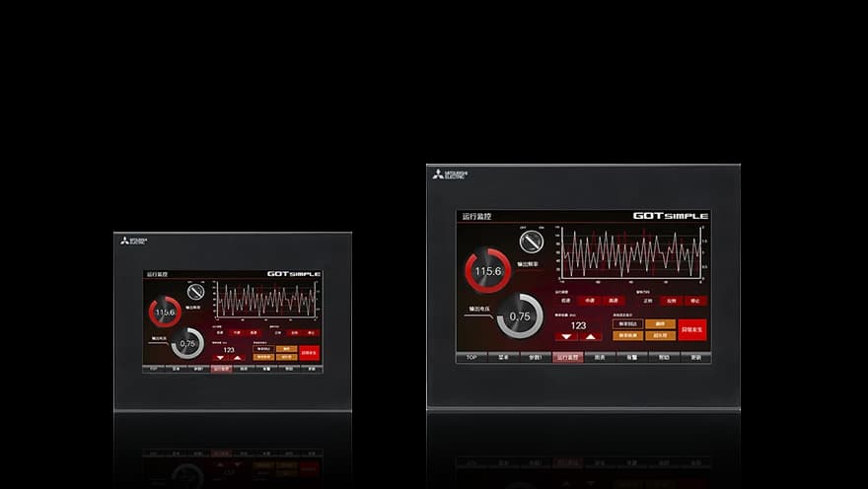The image size is (868, 489).
Task: Tap the down arrow under 123 on larger panel
Action: tap(566, 336)
